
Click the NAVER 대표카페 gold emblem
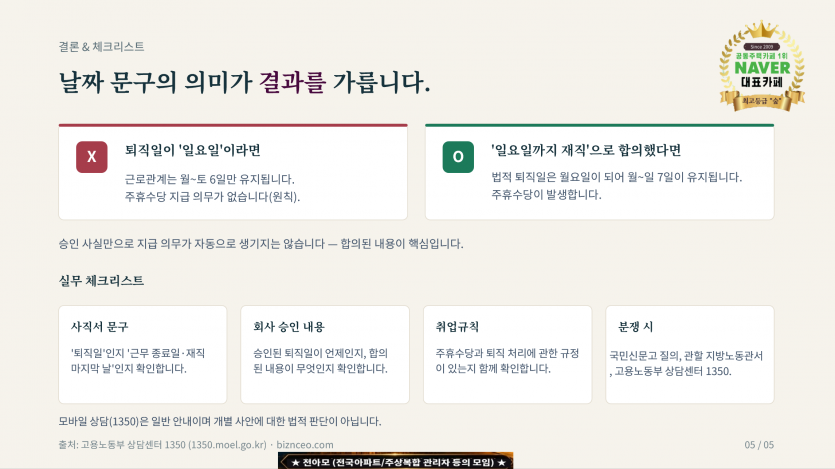(762, 66)
